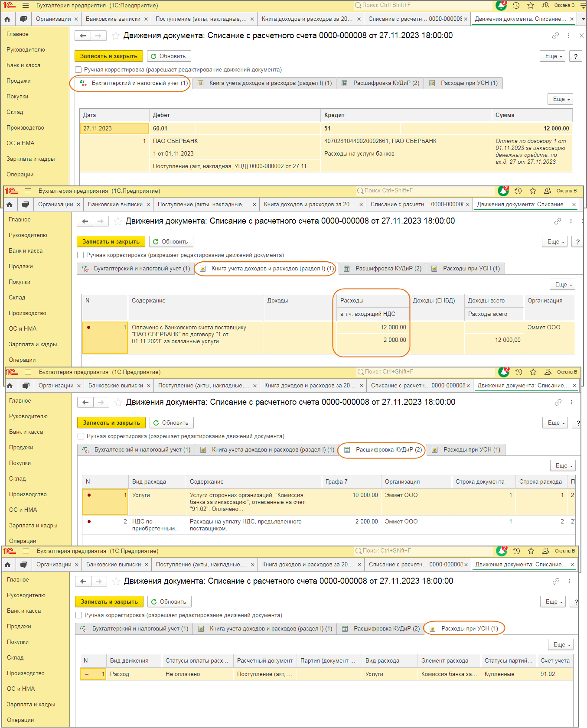Go back with arrow in the second window
Image resolution: width=587 pixels, height=728 pixels.
tap(85, 221)
